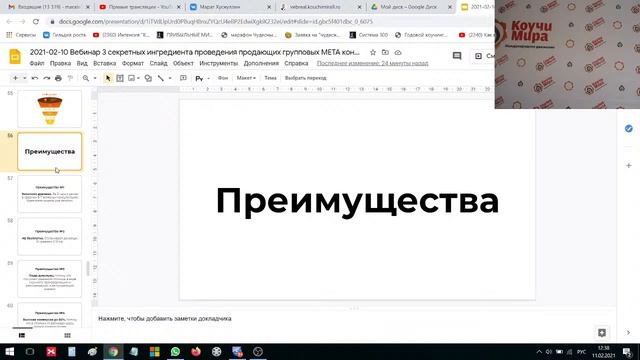This screenshot has height=360, width=640.
Task: Open the Windows Start menu
Action: click(9, 351)
